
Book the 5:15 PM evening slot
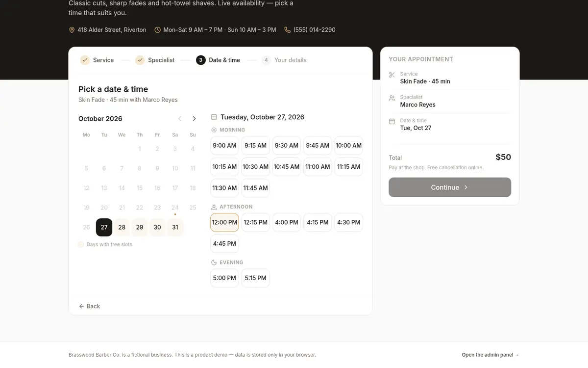click(x=255, y=278)
